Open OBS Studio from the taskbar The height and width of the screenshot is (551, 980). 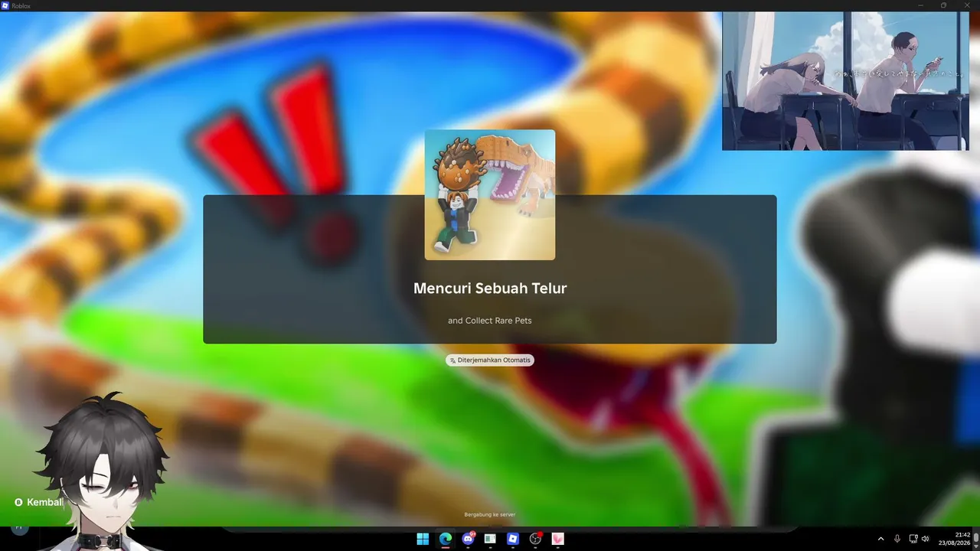(x=535, y=539)
